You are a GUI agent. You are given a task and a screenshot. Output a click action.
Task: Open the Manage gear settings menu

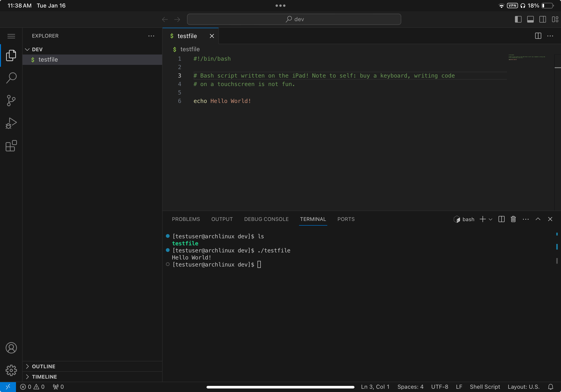(x=11, y=370)
